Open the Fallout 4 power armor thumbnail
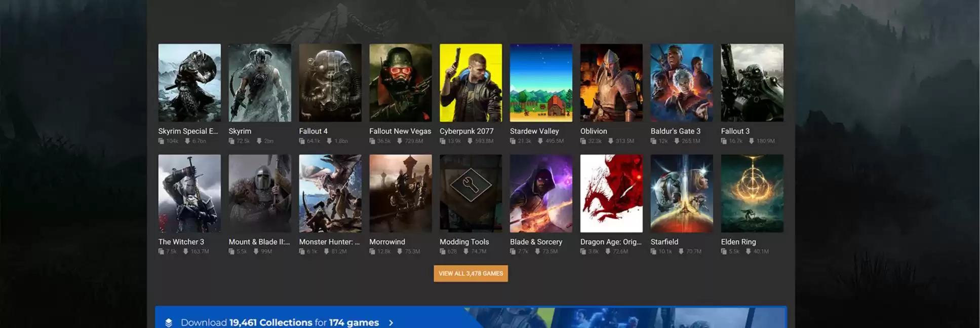This screenshot has height=328, width=980. 330,83
